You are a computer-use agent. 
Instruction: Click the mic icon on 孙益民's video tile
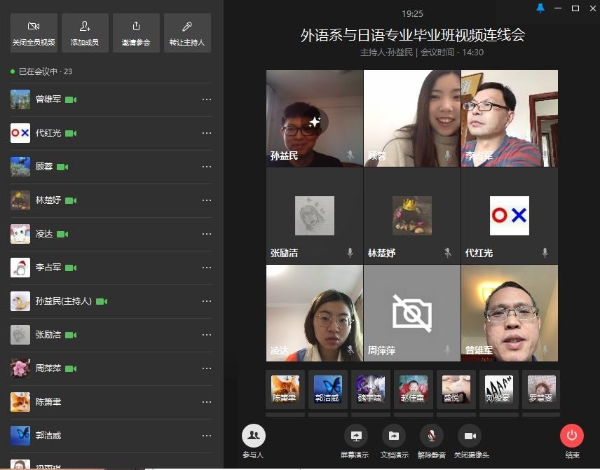[x=350, y=155]
